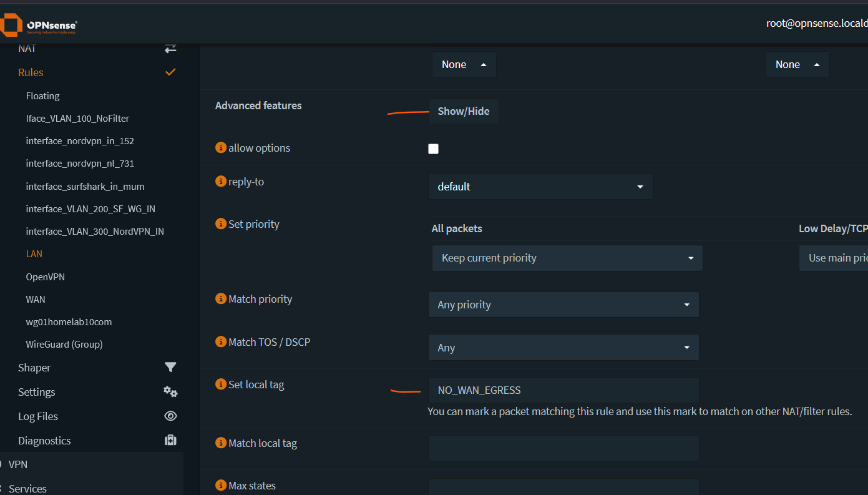The image size is (868, 495).
Task: Click the Log Files eye icon
Action: coord(170,416)
